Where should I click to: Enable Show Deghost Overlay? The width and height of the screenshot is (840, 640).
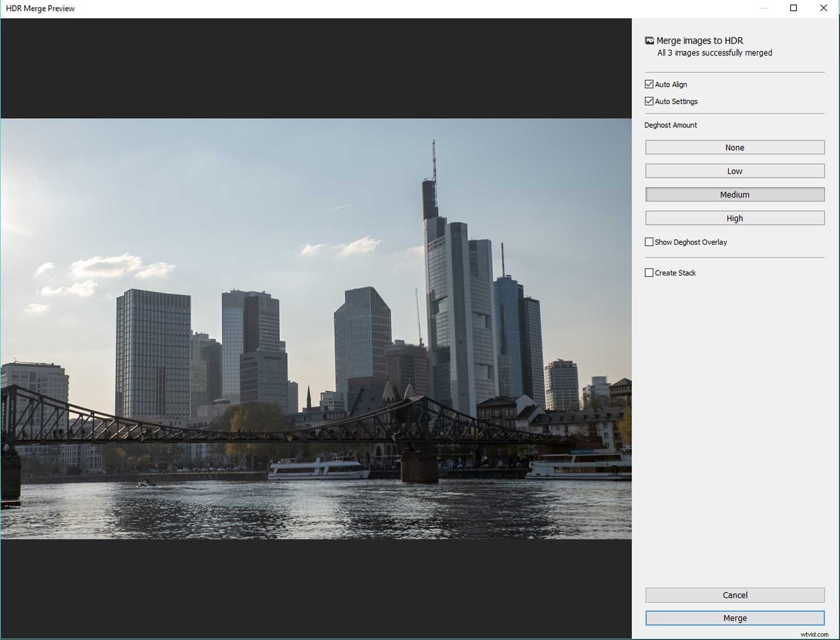(650, 242)
